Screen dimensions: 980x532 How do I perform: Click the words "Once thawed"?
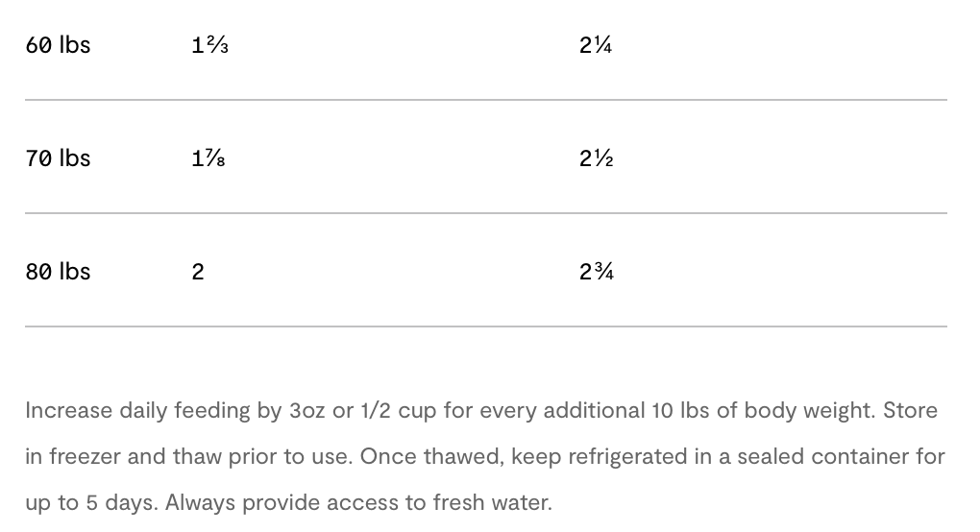[x=431, y=456]
